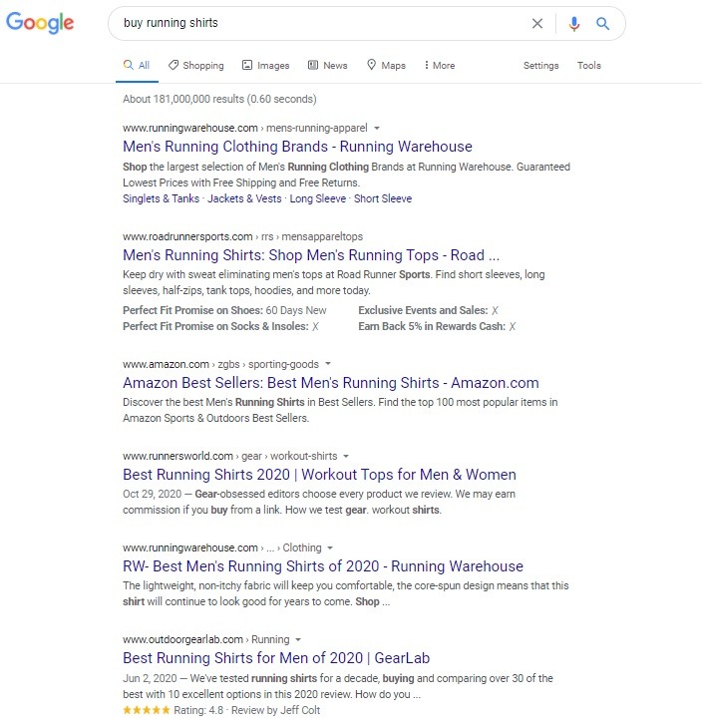Open the Long Sleeve sitelink

tap(317, 198)
